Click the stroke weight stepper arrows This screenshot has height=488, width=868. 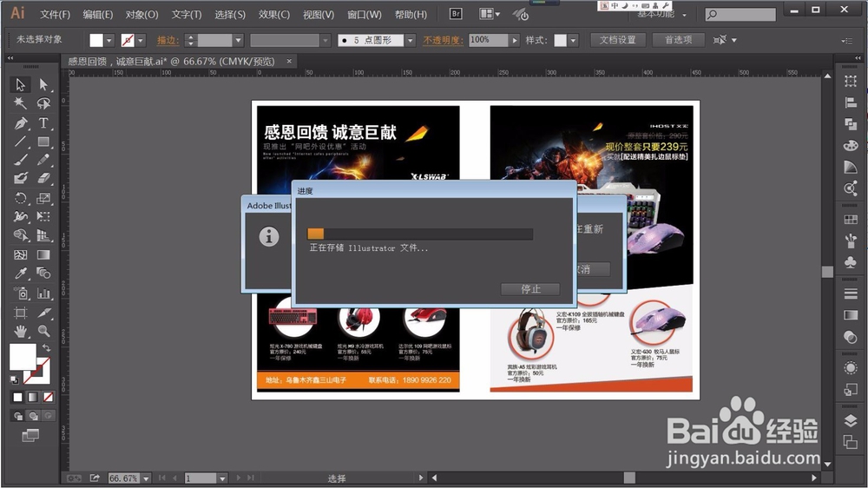190,41
